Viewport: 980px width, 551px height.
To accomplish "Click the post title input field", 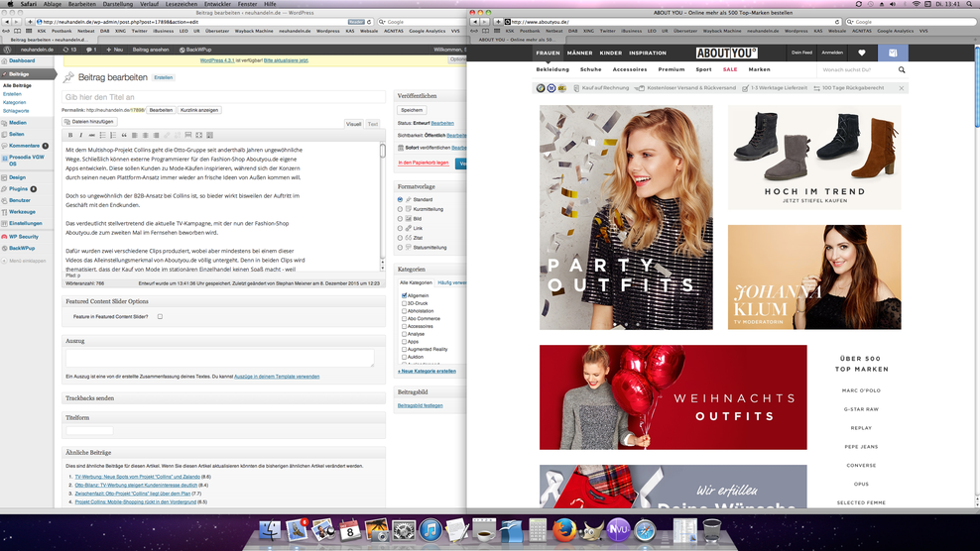I will (223, 97).
